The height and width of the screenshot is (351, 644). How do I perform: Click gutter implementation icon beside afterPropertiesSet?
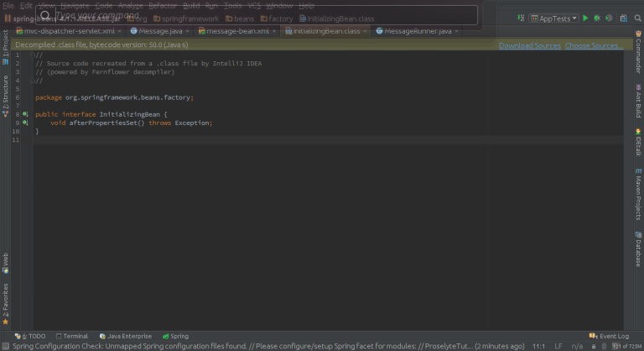(26, 123)
